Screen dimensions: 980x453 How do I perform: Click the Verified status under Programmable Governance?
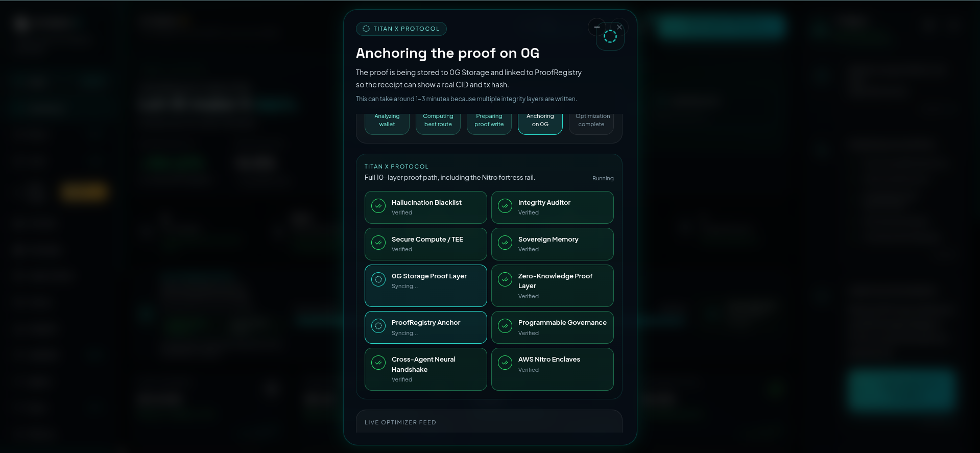coord(529,333)
